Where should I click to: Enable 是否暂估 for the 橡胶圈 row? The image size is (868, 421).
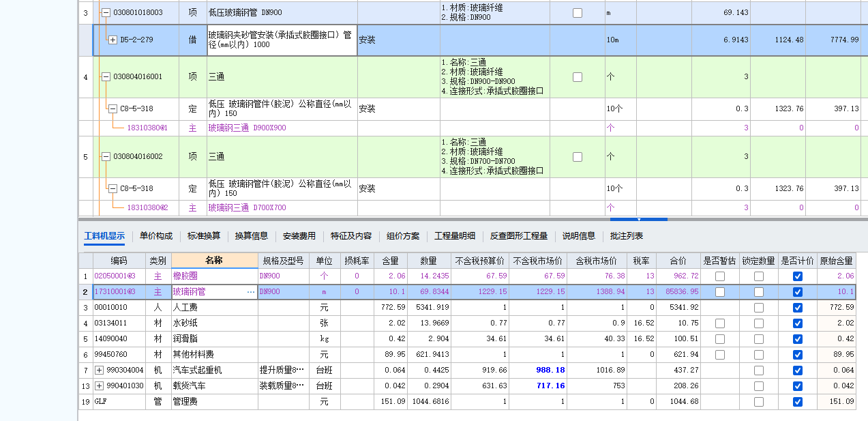click(x=719, y=276)
